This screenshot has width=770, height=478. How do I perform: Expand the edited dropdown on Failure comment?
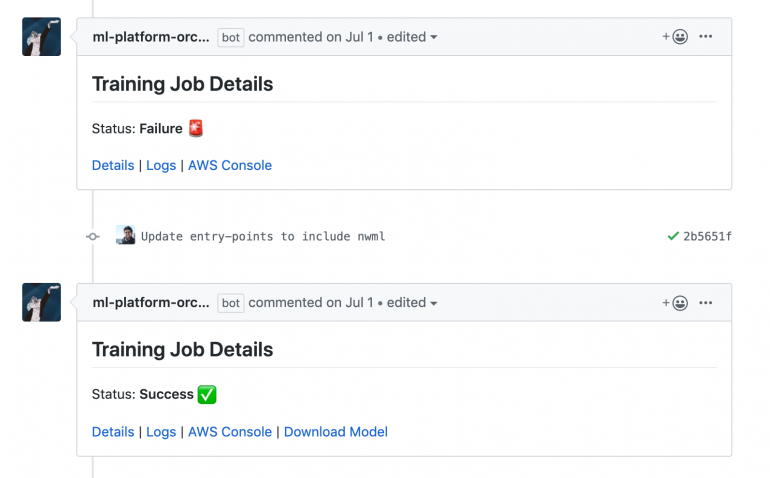coord(413,37)
